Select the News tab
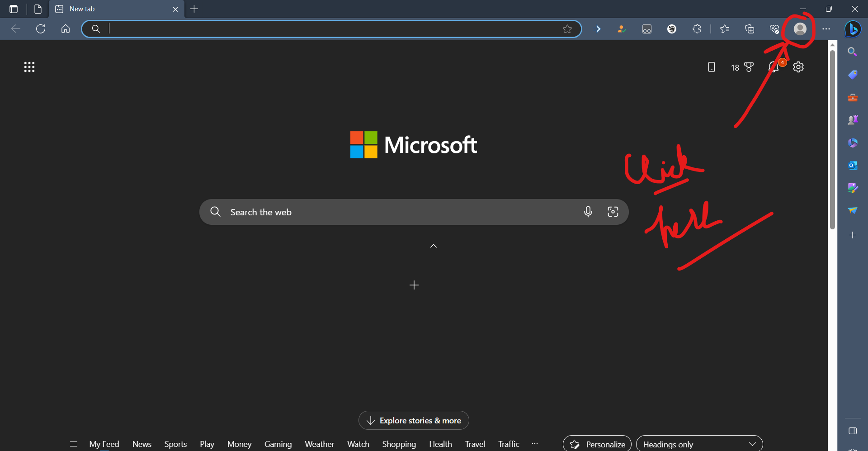This screenshot has width=868, height=451. pos(142,444)
